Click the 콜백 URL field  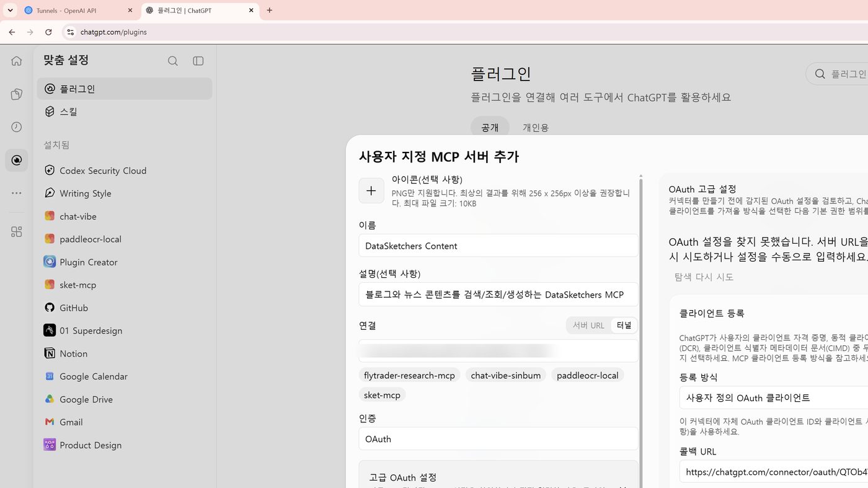click(x=773, y=472)
